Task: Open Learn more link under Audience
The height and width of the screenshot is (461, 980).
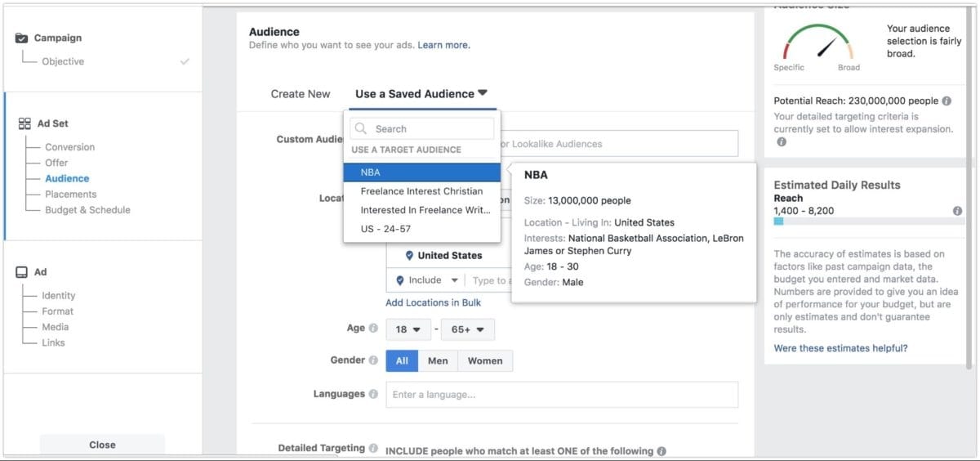Action: click(x=443, y=45)
